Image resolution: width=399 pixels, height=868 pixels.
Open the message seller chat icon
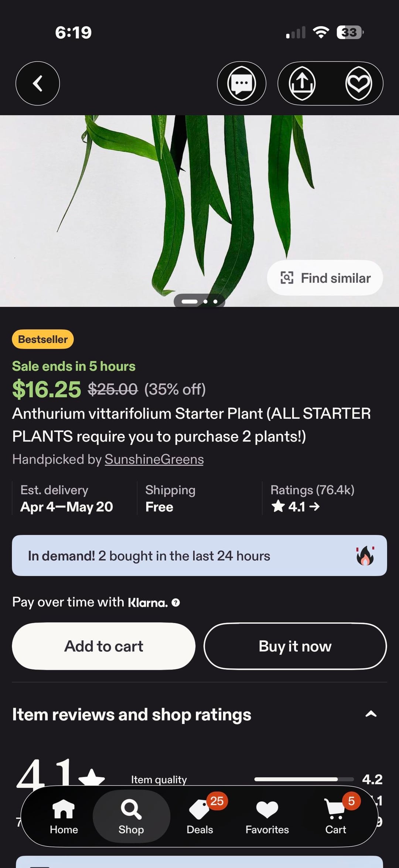(242, 84)
